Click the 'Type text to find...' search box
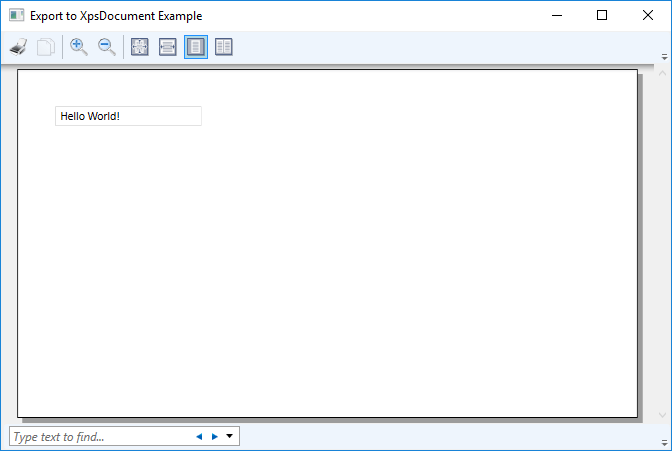The width and height of the screenshot is (672, 451). click(x=100, y=437)
